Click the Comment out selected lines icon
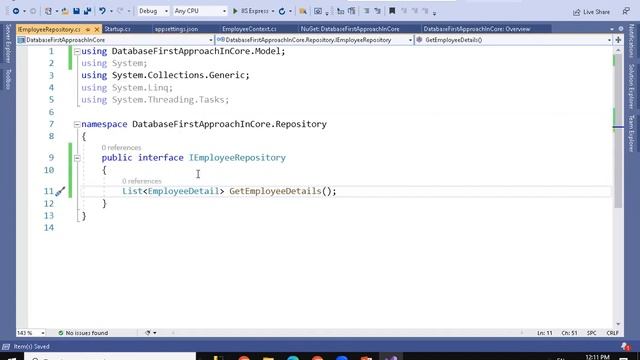The image size is (640, 360). (340, 11)
